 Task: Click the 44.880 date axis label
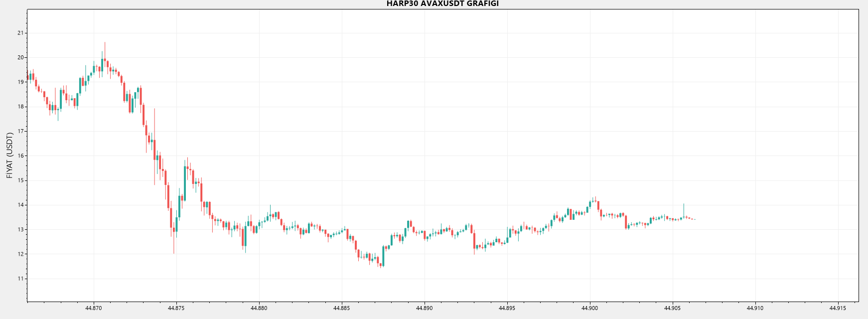coord(259,308)
